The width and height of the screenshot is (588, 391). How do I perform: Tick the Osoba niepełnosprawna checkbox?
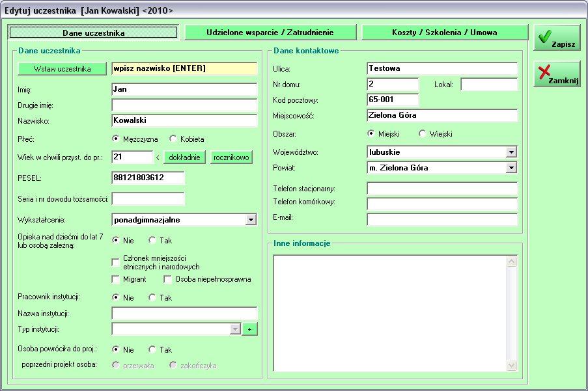pos(168,280)
